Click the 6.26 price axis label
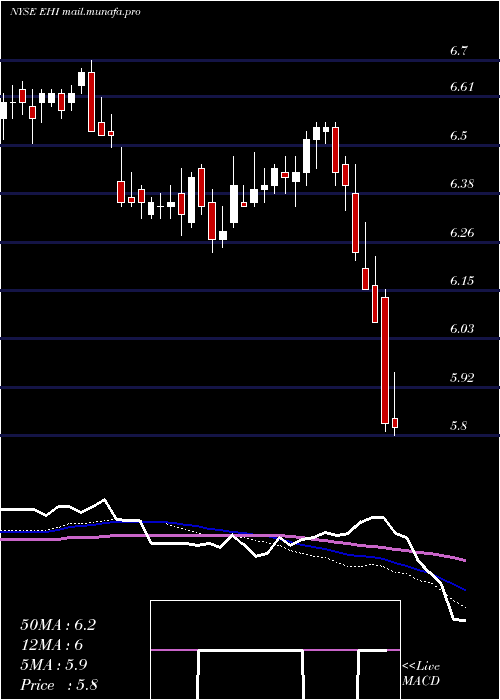Viewport: 500px width, 700px height. point(461,232)
